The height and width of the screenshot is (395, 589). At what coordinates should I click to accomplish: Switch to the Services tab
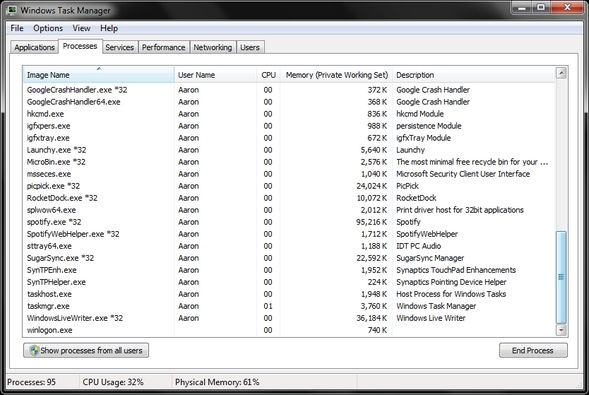tap(119, 47)
